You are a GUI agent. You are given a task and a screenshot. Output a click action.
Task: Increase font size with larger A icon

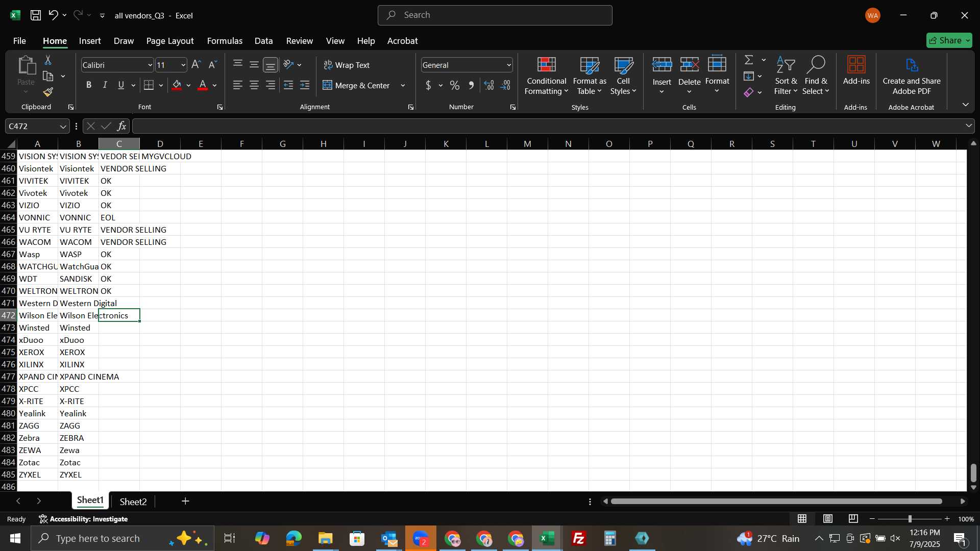(x=197, y=65)
